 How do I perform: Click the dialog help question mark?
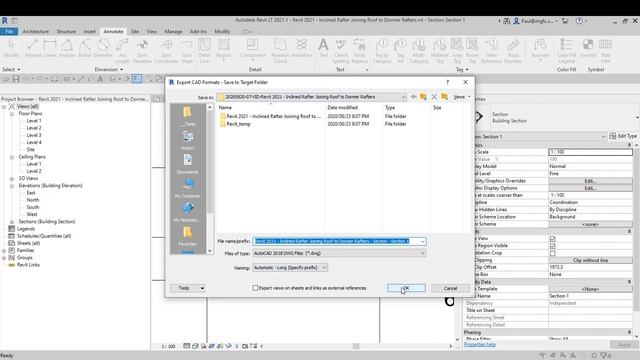pos(447,82)
